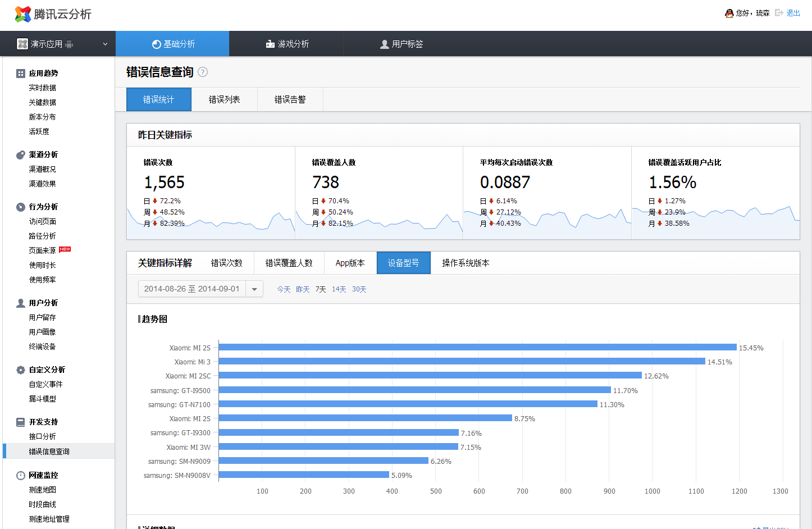
Task: Open 活跃度 in sidebar
Action: (39, 132)
